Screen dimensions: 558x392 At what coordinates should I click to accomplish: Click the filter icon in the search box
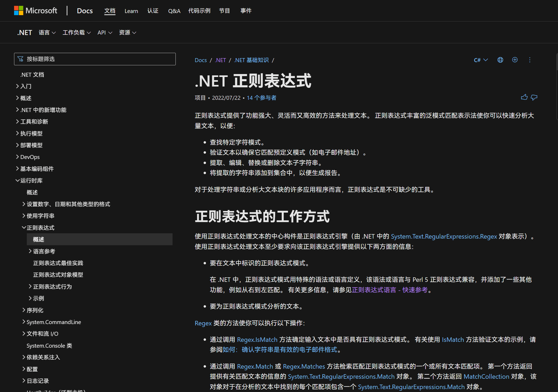pos(20,59)
